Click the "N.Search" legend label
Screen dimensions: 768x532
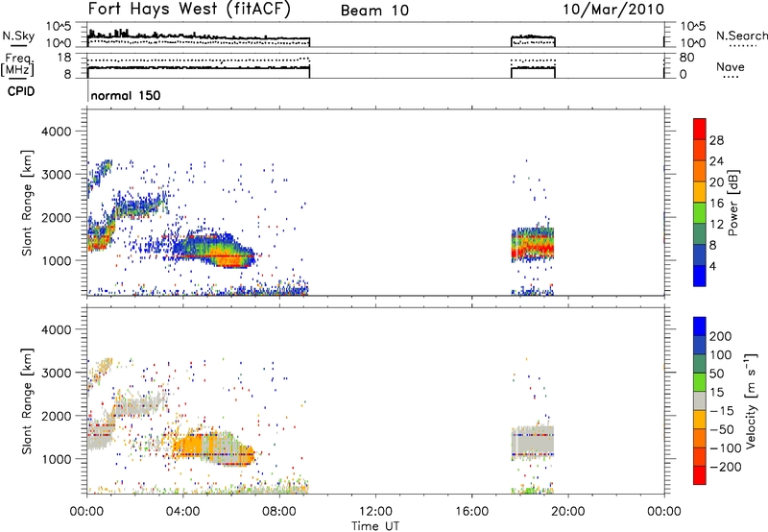pos(741,36)
